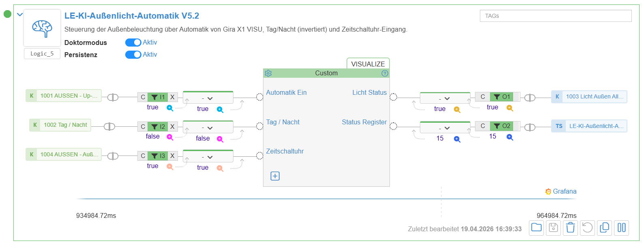Open the dropdown for the Automatik Ein input

(208, 98)
